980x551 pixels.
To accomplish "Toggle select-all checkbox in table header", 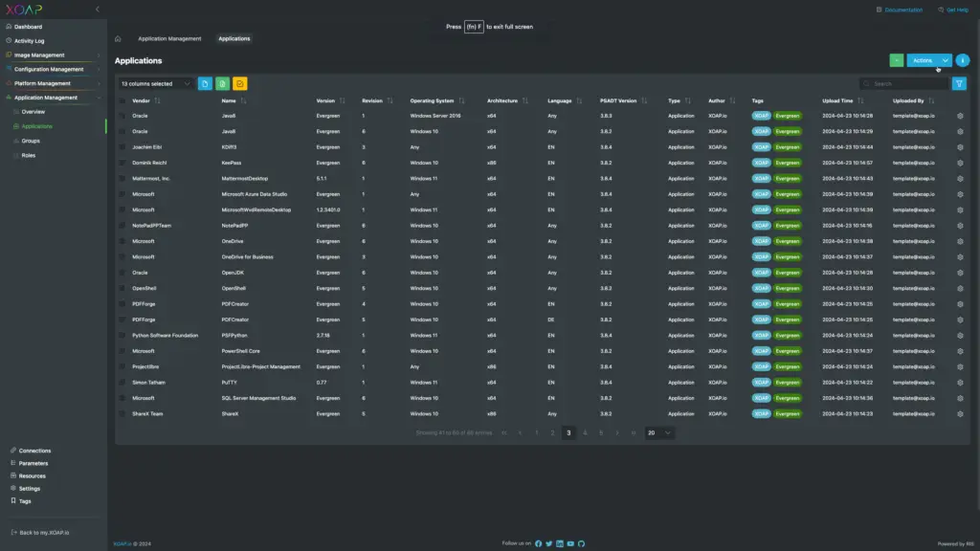I will [122, 100].
